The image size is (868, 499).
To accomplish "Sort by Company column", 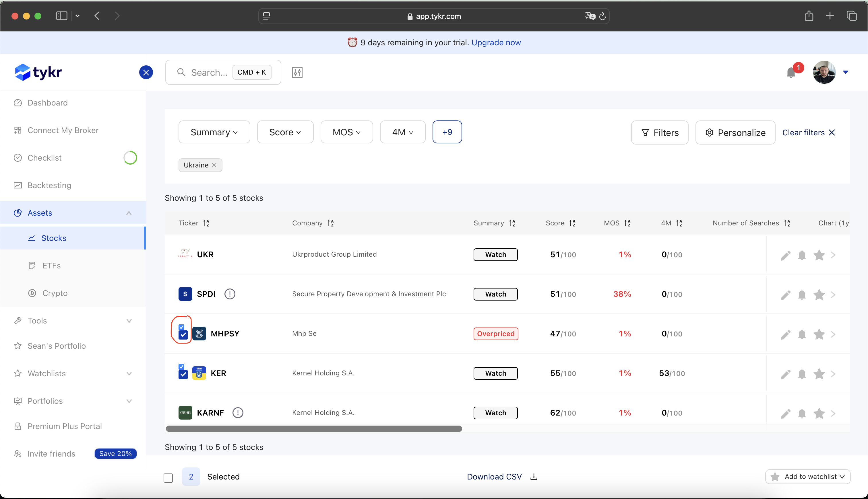I will (331, 223).
